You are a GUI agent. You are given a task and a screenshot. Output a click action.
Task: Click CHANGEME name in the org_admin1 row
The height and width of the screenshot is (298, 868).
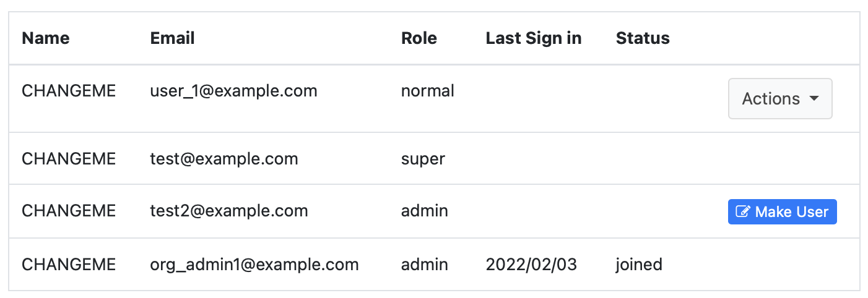pyautogui.click(x=69, y=265)
